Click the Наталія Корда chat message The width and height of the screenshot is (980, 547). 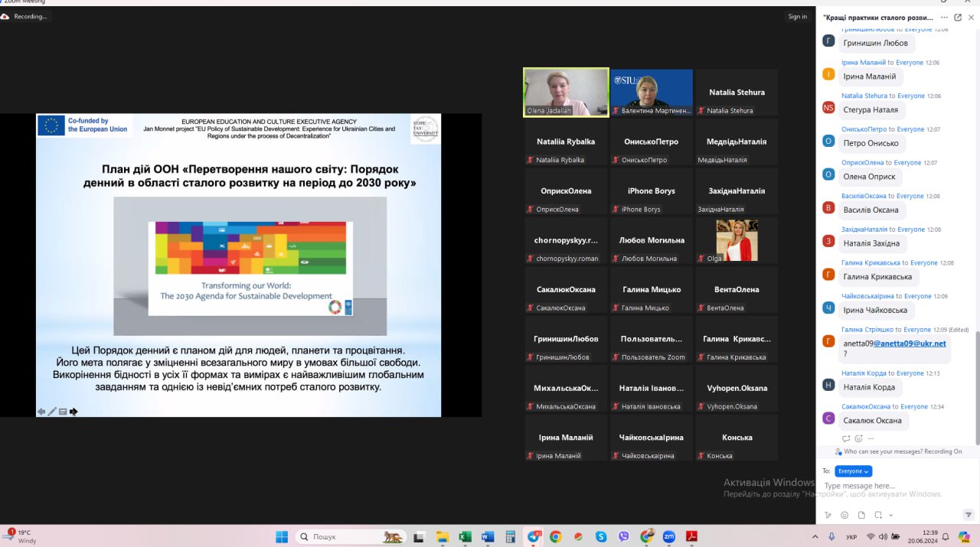(869, 387)
